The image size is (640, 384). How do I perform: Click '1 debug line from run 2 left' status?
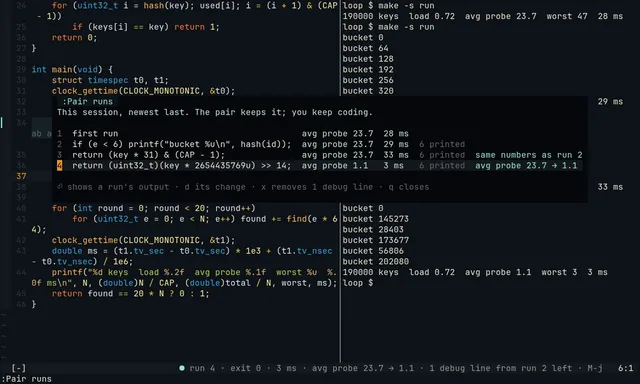click(500, 368)
